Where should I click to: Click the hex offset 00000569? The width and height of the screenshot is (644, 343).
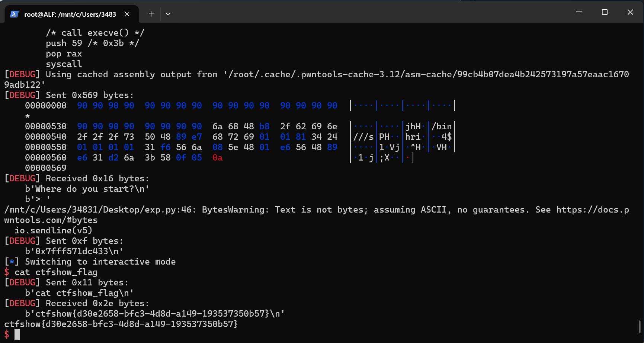[x=46, y=168]
